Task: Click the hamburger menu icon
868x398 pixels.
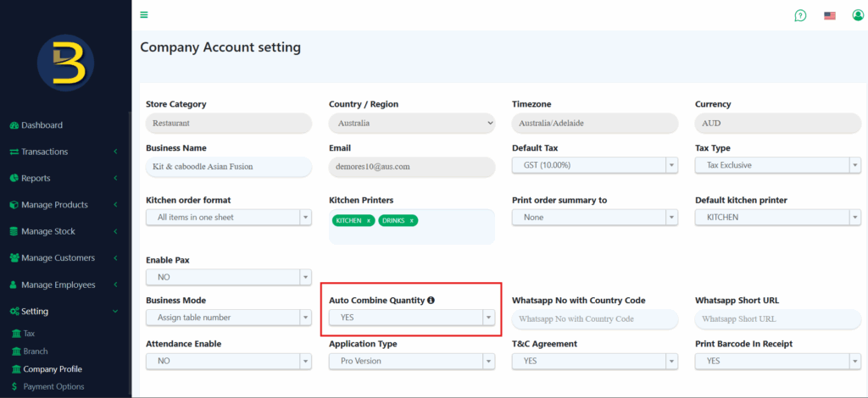Action: [x=144, y=15]
